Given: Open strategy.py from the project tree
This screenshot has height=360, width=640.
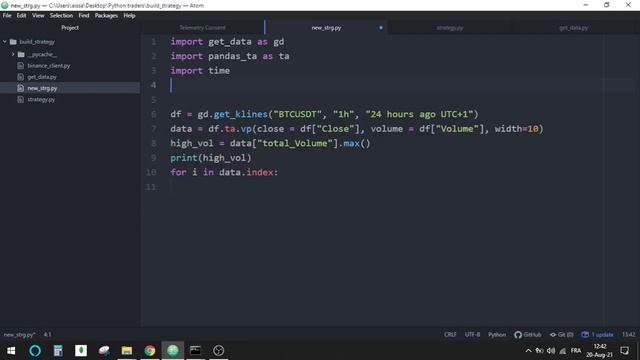Looking at the screenshot, I should coord(41,99).
